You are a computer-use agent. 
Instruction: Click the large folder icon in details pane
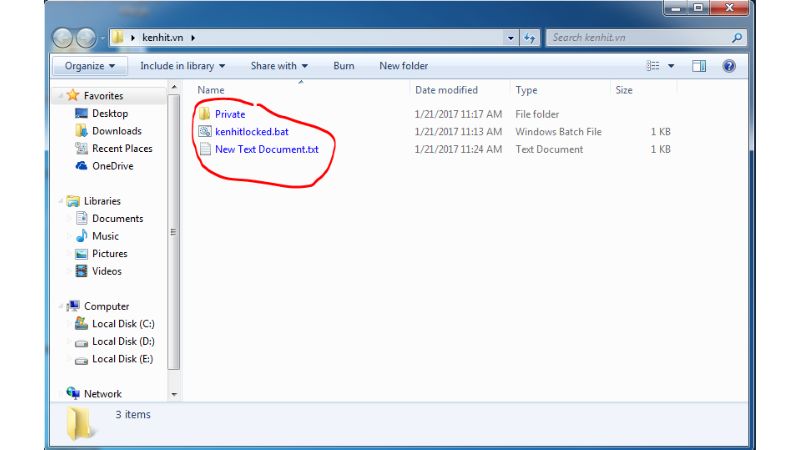pyautogui.click(x=80, y=423)
